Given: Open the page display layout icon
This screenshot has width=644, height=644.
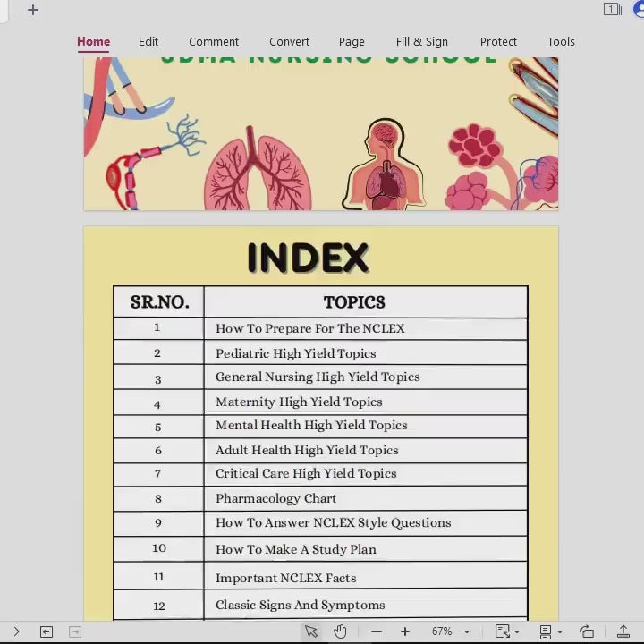Looking at the screenshot, I should (x=546, y=631).
